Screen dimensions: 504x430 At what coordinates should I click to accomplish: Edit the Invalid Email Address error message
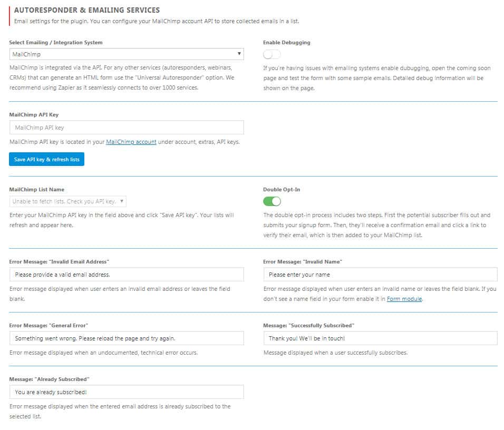127,275
